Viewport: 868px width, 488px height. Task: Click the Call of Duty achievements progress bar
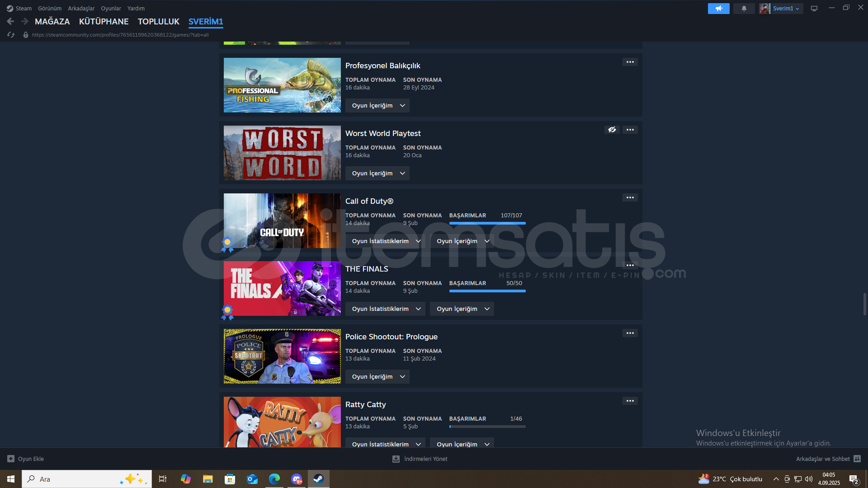point(487,223)
